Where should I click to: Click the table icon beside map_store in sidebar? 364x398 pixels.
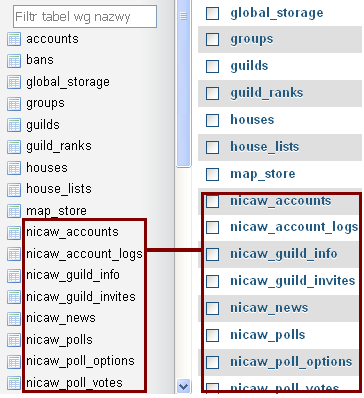[14, 211]
